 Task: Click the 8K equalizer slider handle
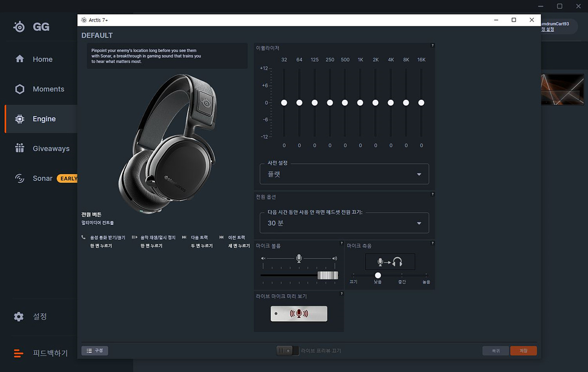click(x=406, y=103)
